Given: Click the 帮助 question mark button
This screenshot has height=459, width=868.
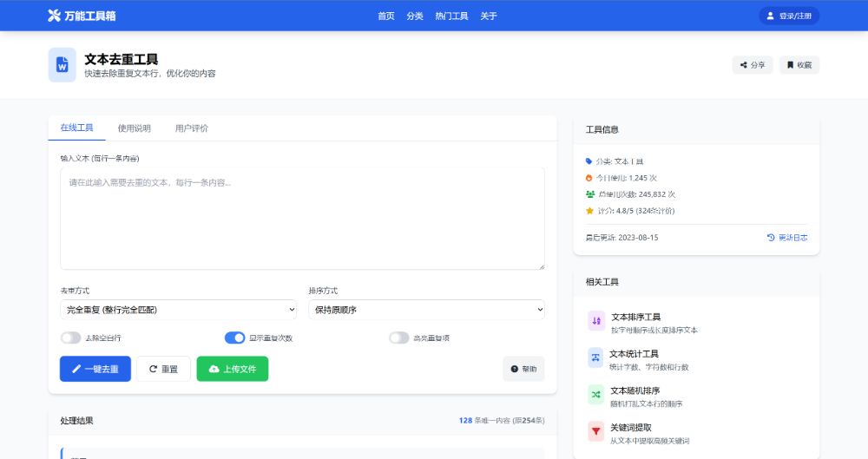Looking at the screenshot, I should click(x=523, y=369).
